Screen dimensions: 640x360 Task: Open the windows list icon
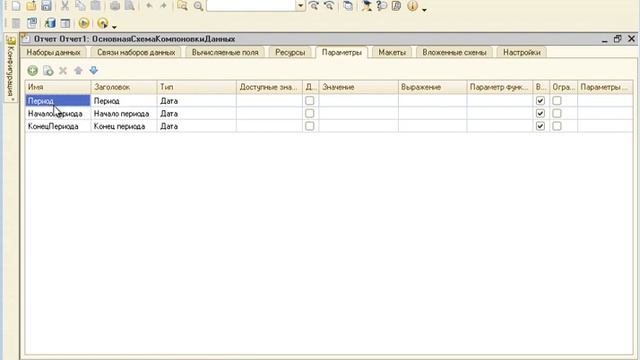click(348, 6)
